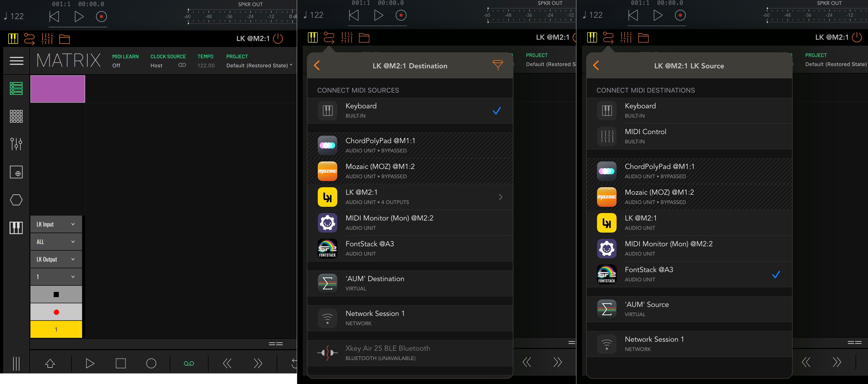
Task: Open the orange routing icon in Matrix screen
Action: point(29,39)
